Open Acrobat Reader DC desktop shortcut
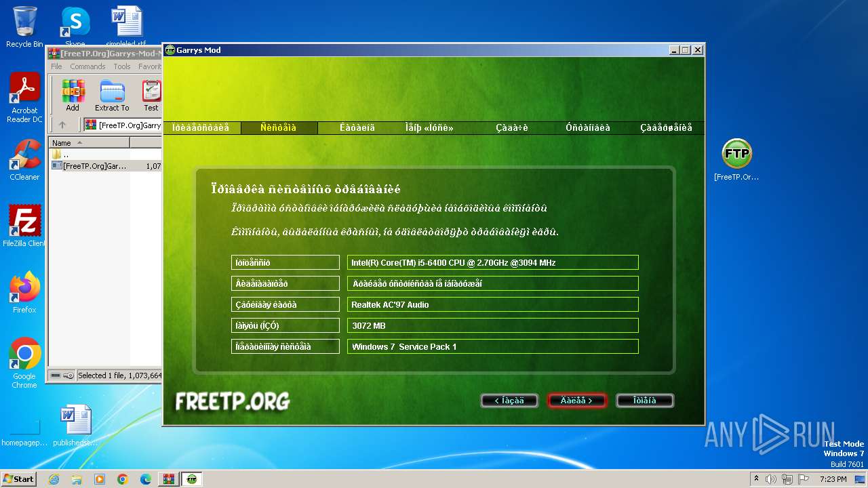Image resolution: width=868 pixels, height=488 pixels. [24, 98]
